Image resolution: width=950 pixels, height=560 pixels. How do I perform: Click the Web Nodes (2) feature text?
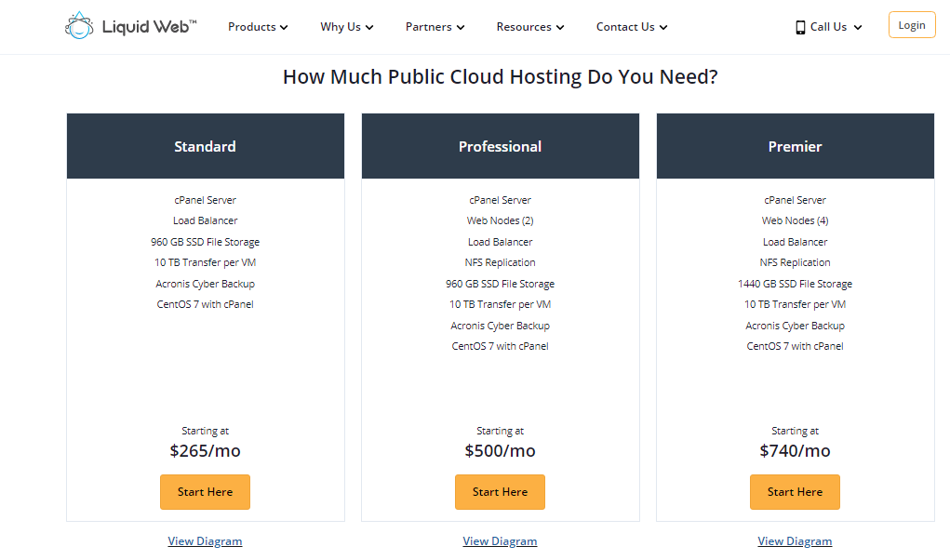coord(500,220)
